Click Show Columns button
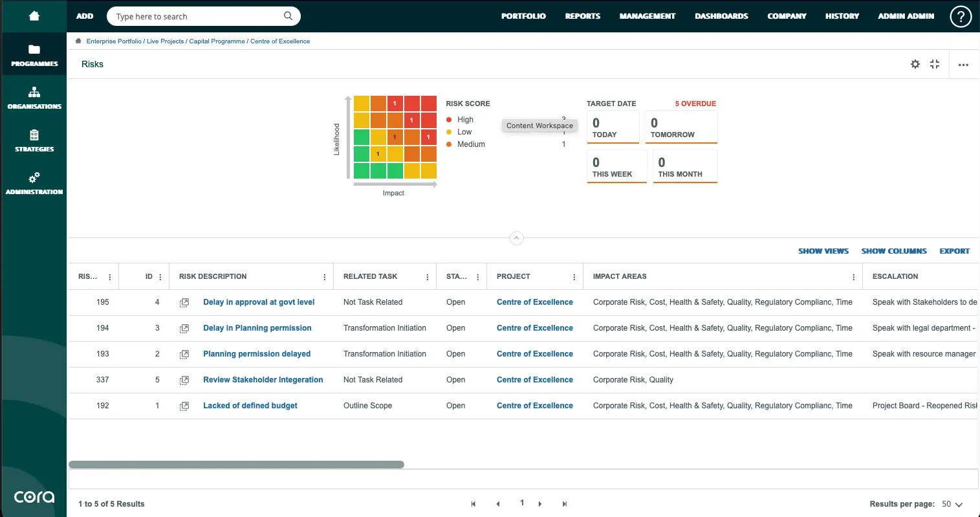The width and height of the screenshot is (980, 517). coord(894,251)
